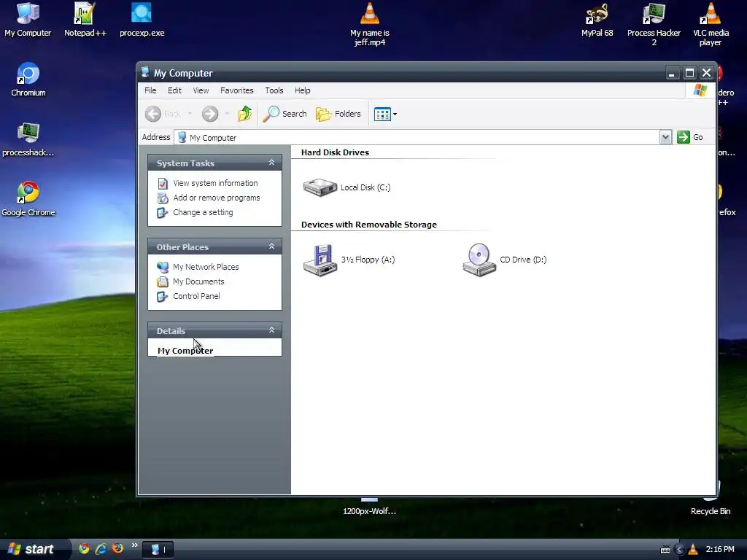The image size is (747, 560).
Task: Open the Search pane in Explorer
Action: point(285,114)
